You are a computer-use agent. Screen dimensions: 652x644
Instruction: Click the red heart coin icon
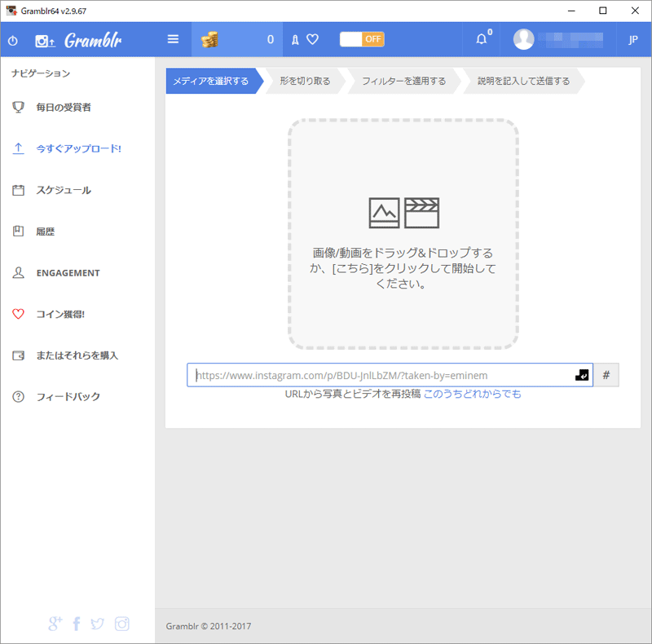point(18,314)
